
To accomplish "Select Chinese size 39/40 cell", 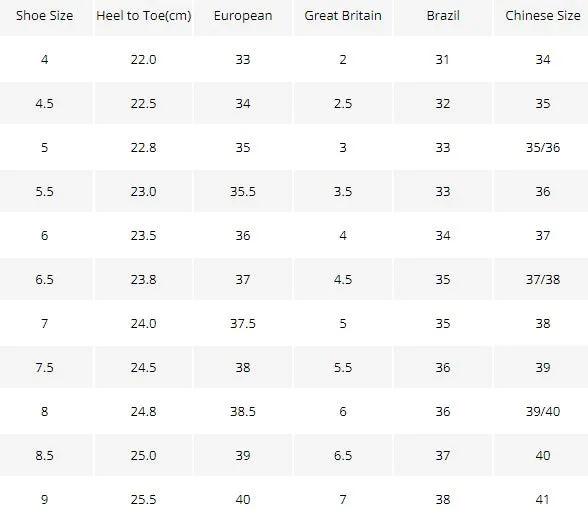I will coord(542,411).
